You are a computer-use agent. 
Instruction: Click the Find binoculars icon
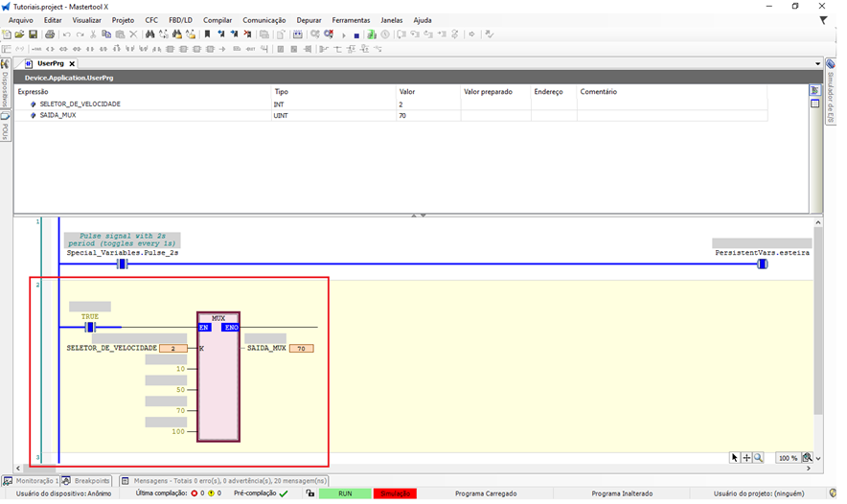click(x=150, y=34)
